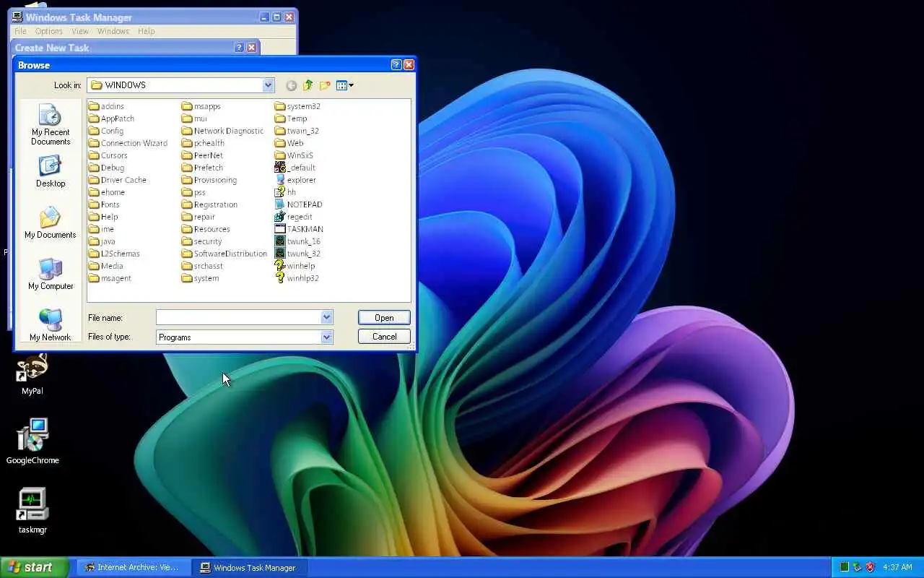Select the explorer program file
This screenshot has height=578, width=924.
pyautogui.click(x=295, y=180)
